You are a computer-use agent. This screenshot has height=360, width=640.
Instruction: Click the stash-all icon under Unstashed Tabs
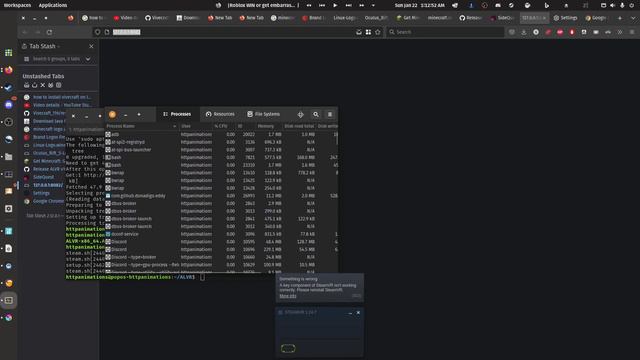coord(27,85)
